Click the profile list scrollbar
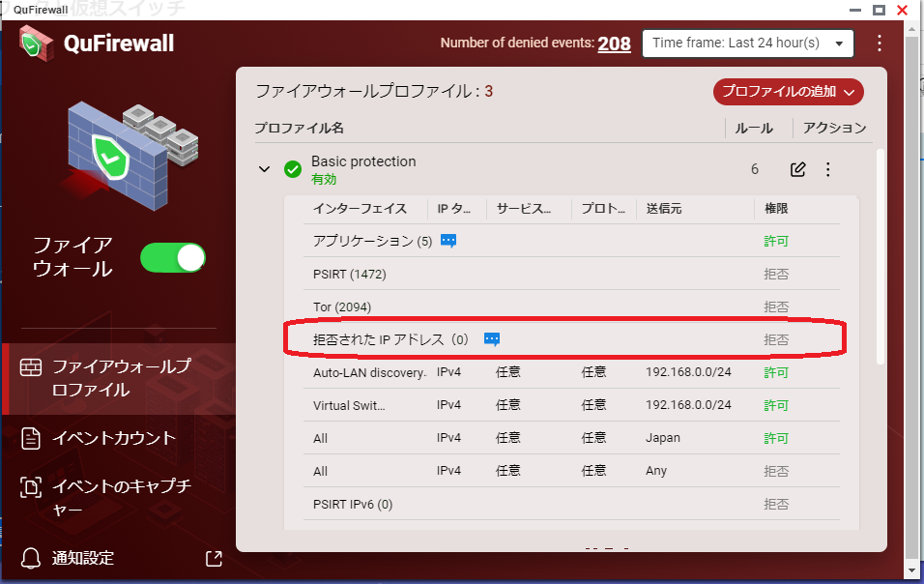The width and height of the screenshot is (924, 584). click(881, 256)
